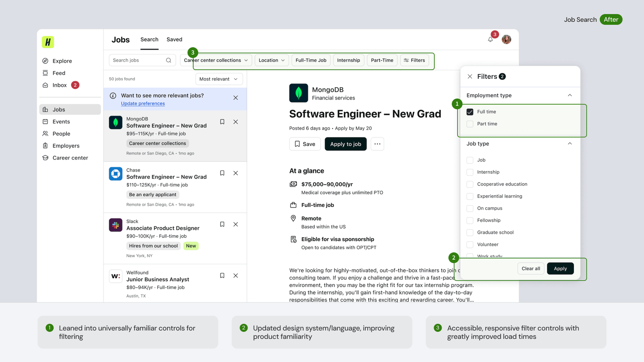Open Career center in the sidebar
The width and height of the screenshot is (644, 362).
(x=65, y=158)
